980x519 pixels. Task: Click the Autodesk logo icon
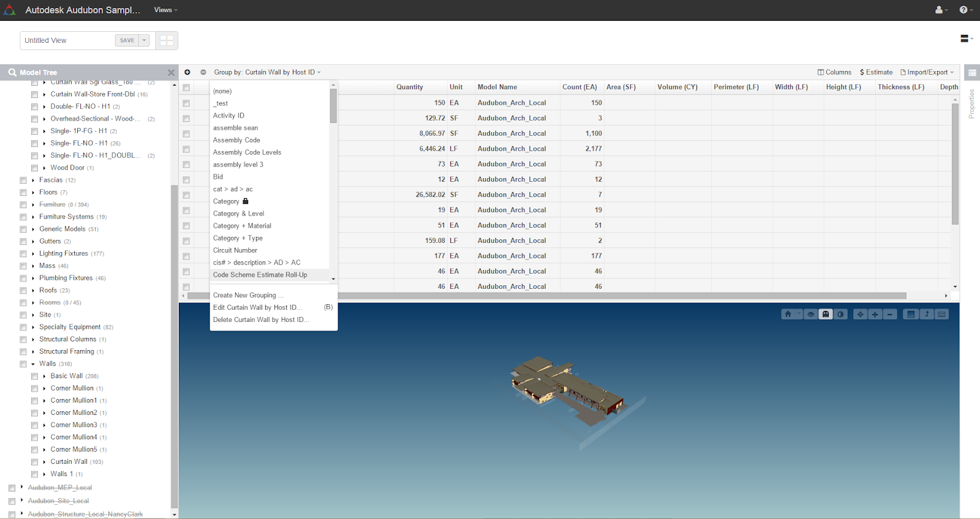[10, 10]
